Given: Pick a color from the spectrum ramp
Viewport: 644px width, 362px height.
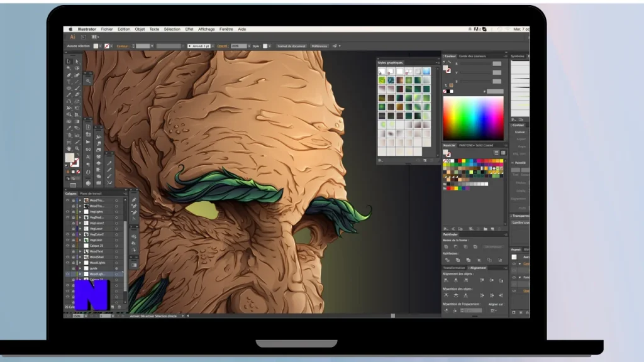Looking at the screenshot, I should [473, 118].
